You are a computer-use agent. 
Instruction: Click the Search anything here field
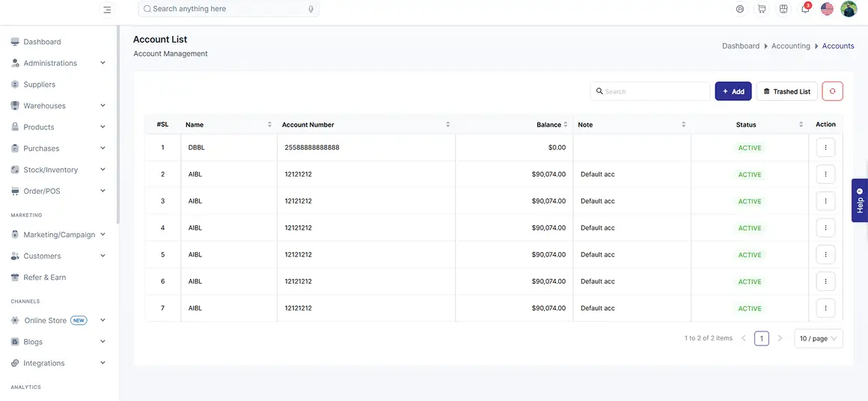(229, 9)
